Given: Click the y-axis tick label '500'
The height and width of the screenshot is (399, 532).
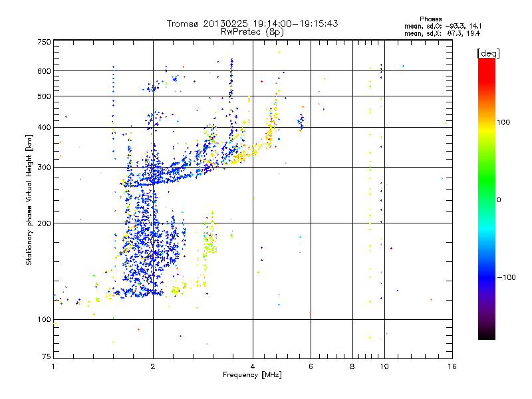Looking at the screenshot, I should pyautogui.click(x=45, y=96).
